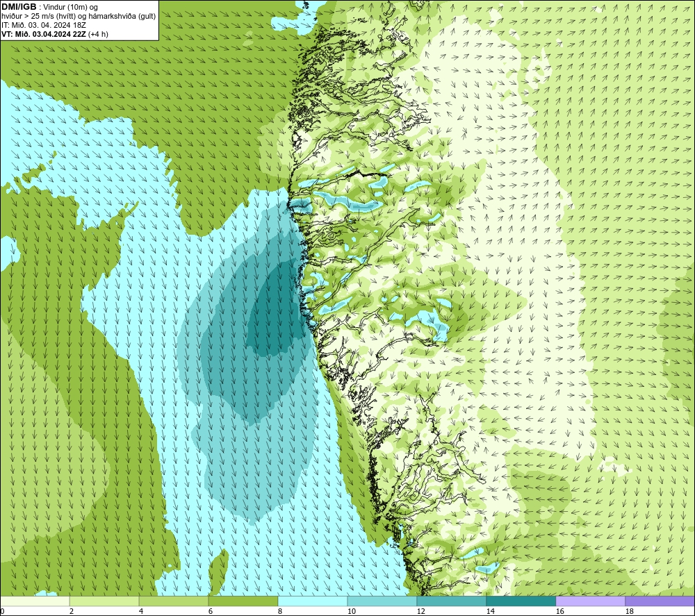Click the legend scale label '0'
The width and height of the screenshot is (695, 616).
point(2,611)
